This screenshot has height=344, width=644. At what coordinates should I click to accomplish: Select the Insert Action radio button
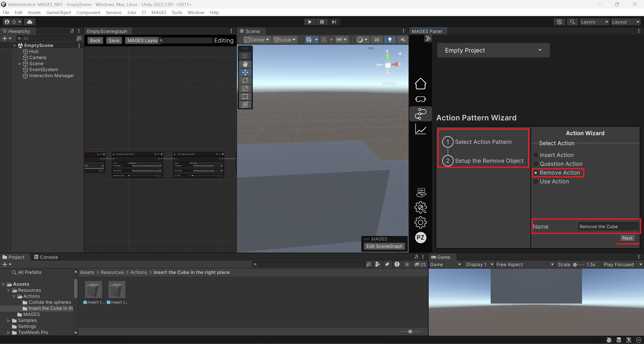[x=536, y=155]
